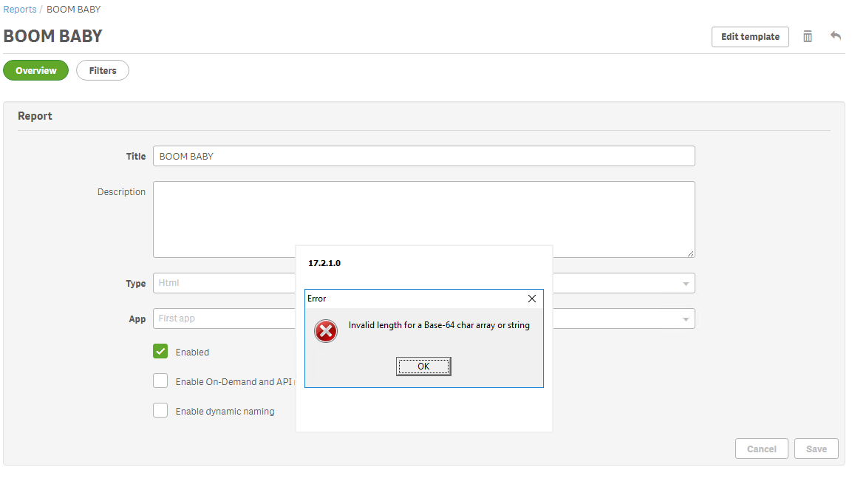Go back via the Reports breadcrumb link
This screenshot has height=504, width=852.
tap(19, 9)
